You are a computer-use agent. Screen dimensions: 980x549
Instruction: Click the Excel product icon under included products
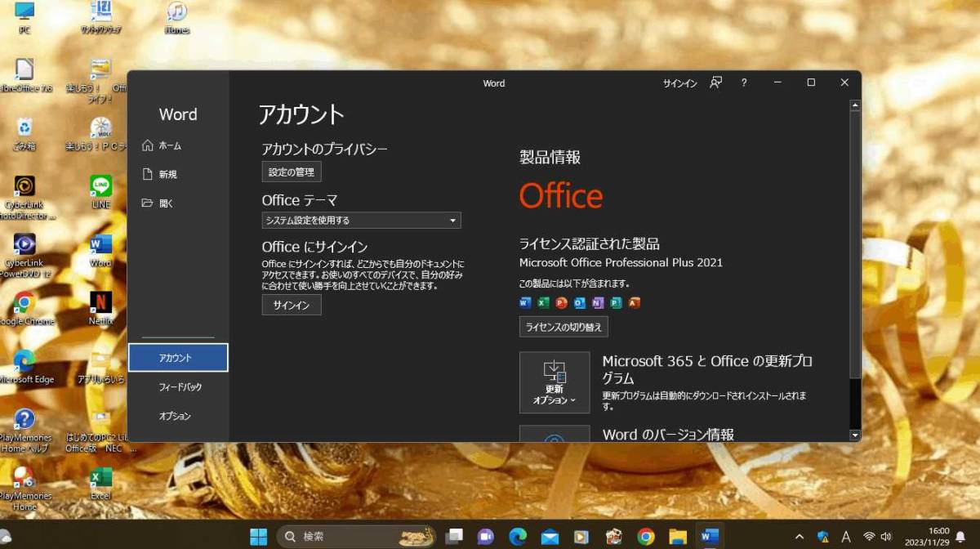(543, 302)
